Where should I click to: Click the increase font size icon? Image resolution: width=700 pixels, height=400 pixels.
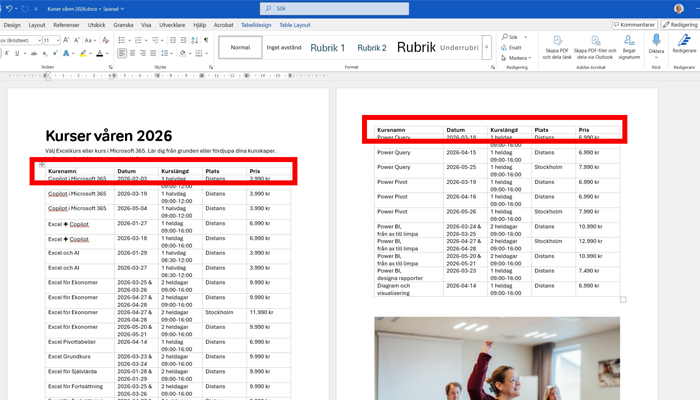(x=66, y=41)
